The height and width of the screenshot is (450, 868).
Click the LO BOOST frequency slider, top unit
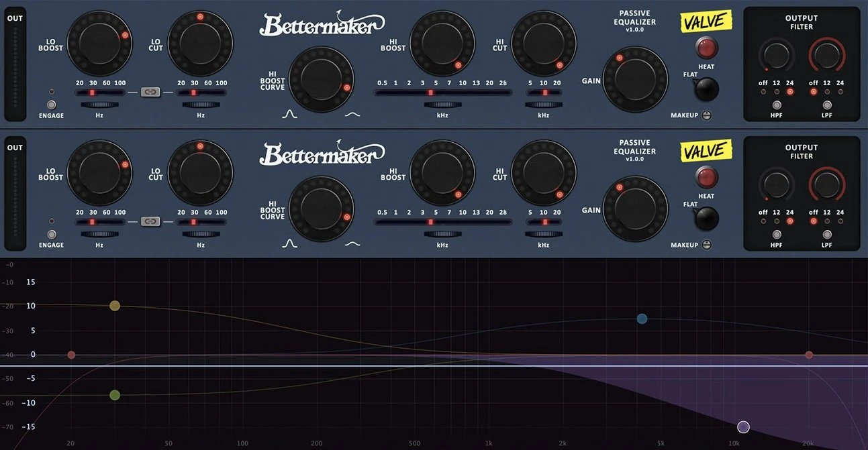[99, 93]
